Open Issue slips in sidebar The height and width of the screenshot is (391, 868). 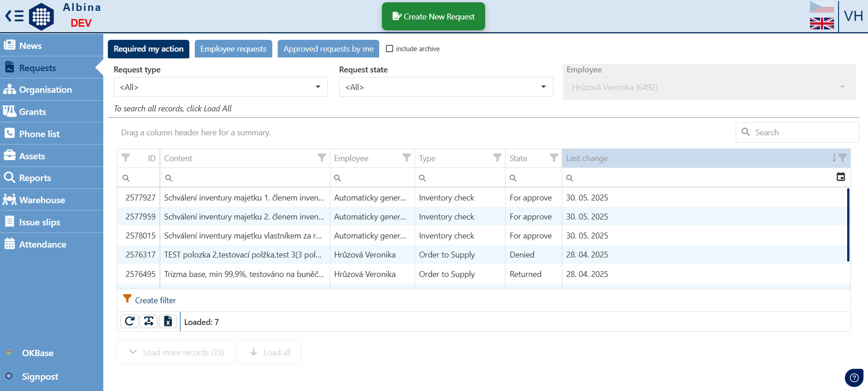point(52,222)
